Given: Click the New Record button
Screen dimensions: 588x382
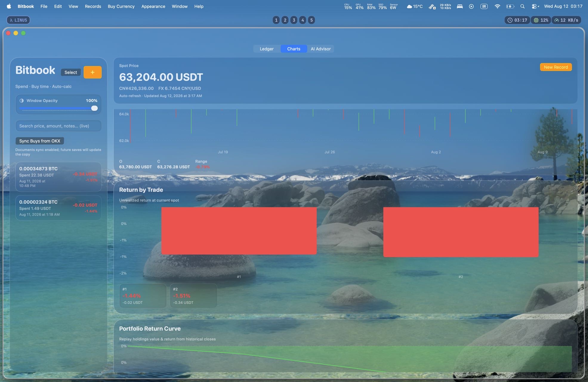Looking at the screenshot, I should point(556,67).
